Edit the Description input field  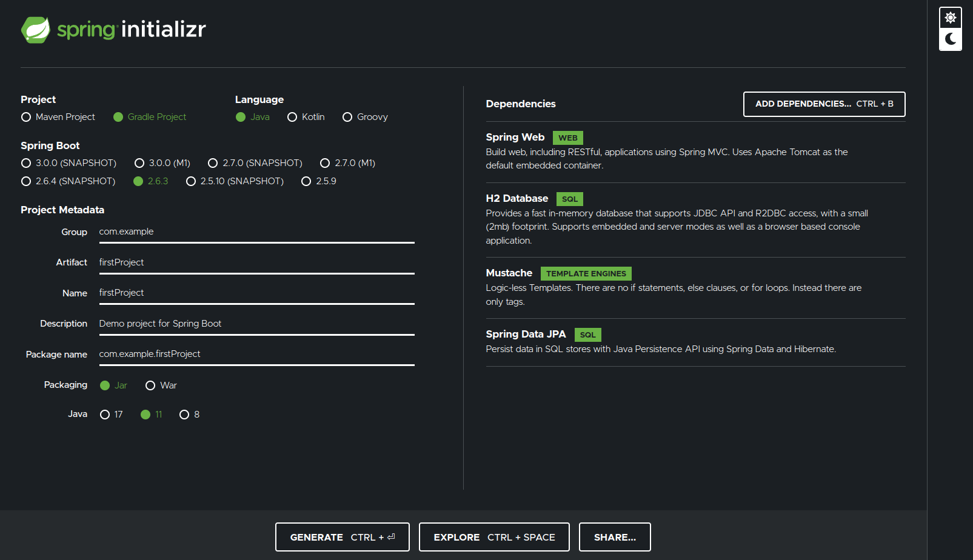(x=257, y=324)
